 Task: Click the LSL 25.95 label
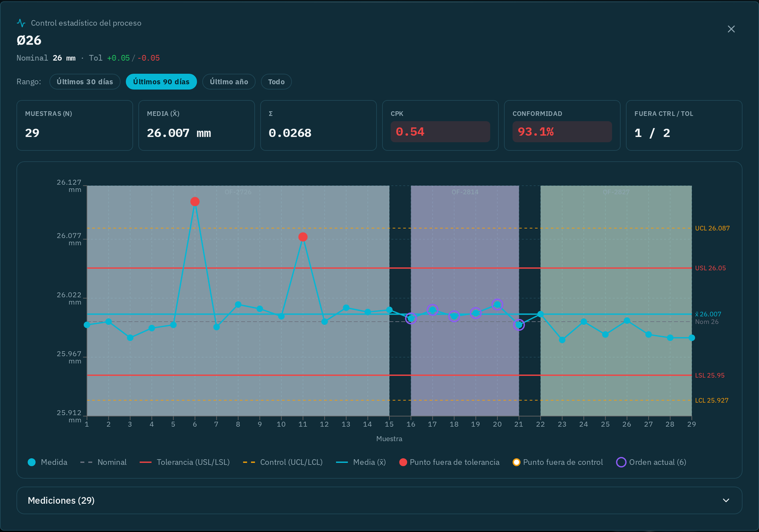point(710,375)
